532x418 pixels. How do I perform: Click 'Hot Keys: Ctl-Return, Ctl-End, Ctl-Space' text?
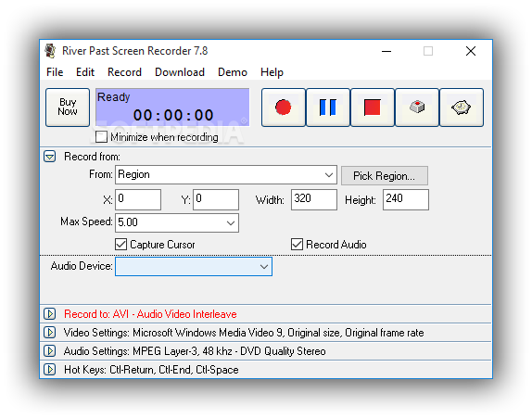pos(151,370)
